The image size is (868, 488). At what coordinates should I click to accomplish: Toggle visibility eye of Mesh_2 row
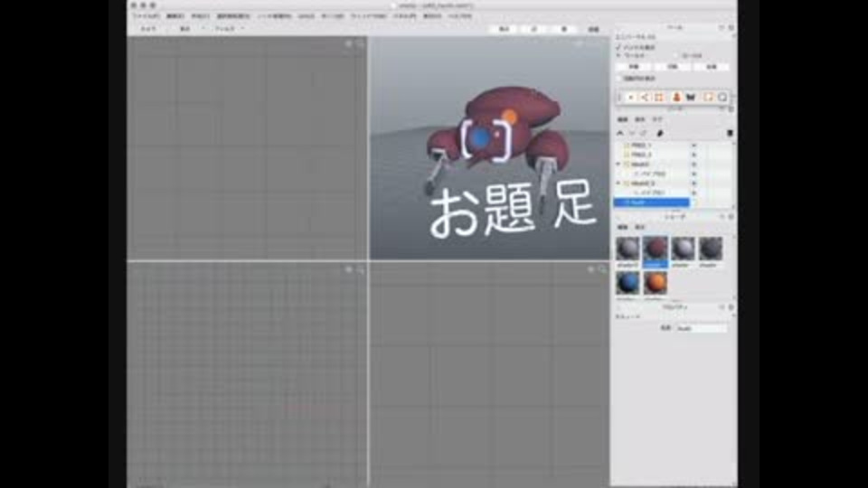[x=693, y=183]
